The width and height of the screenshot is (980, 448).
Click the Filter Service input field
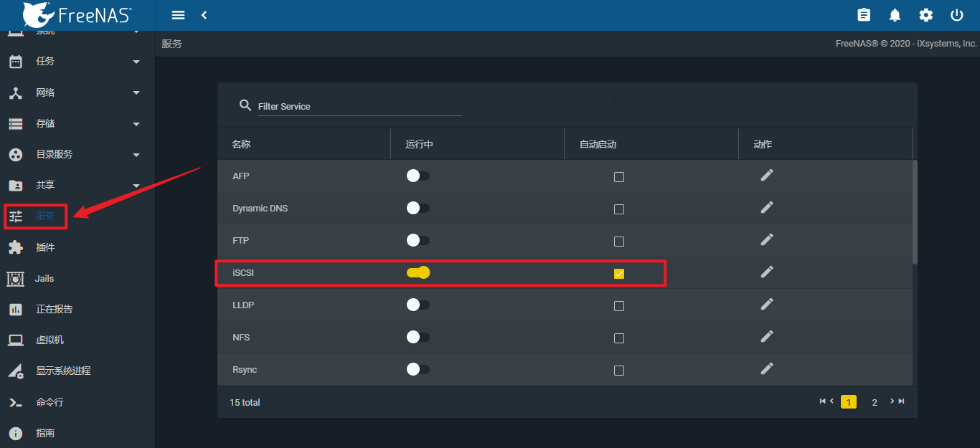pos(359,106)
